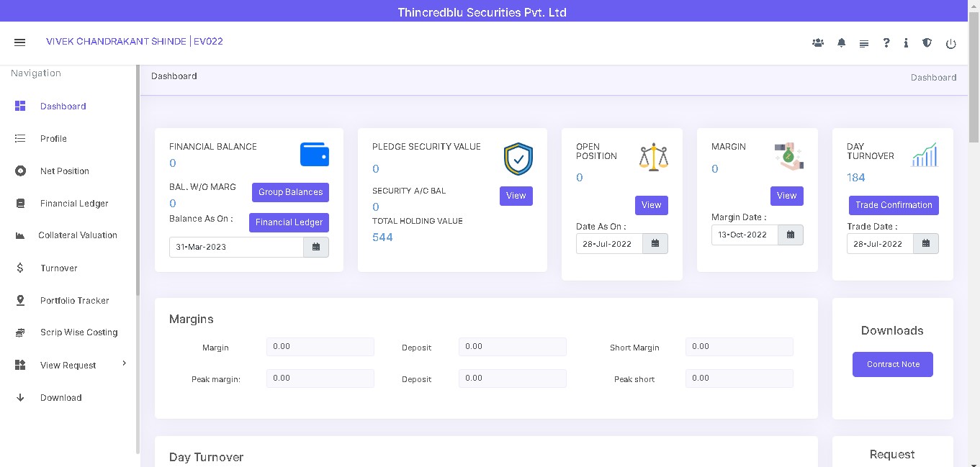Click the Group Balances button

(290, 192)
